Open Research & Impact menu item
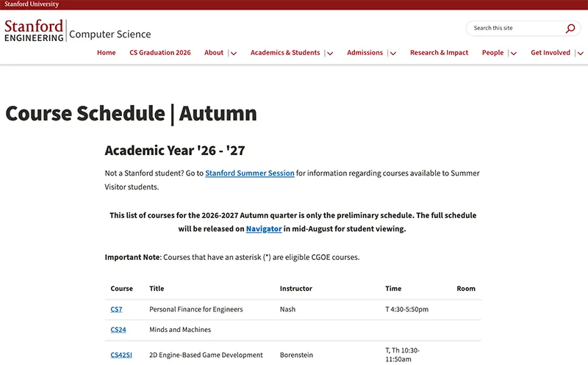Image resolution: width=588 pixels, height=365 pixels. 439,53
